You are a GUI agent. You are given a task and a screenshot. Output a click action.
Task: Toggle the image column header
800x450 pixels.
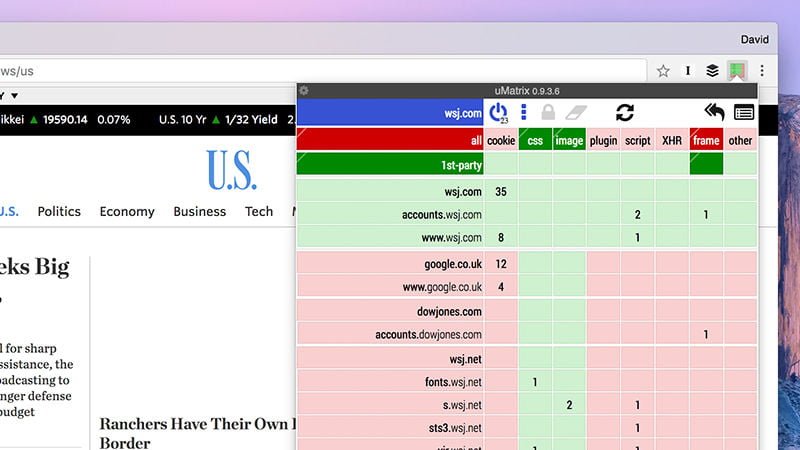pos(569,140)
